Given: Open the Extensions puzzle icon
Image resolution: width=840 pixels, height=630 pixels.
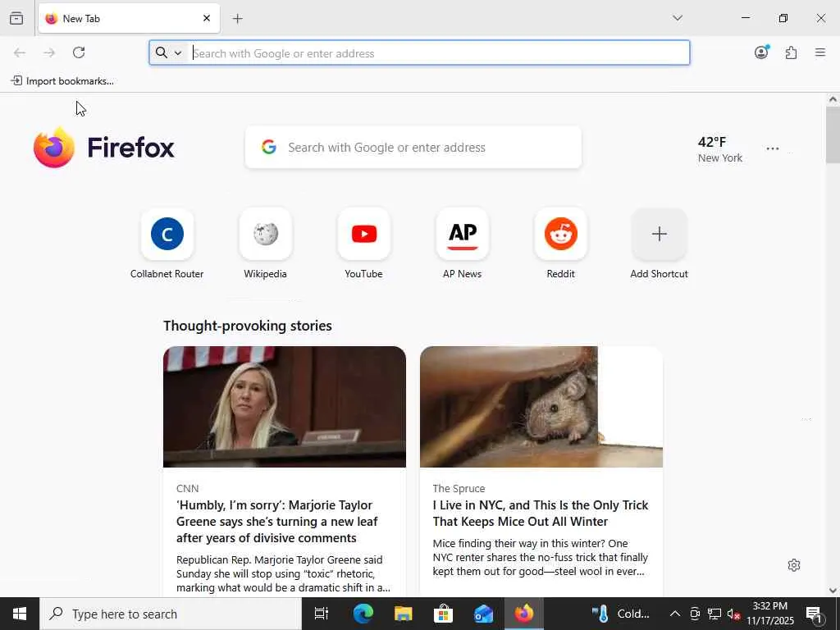Looking at the screenshot, I should click(792, 52).
